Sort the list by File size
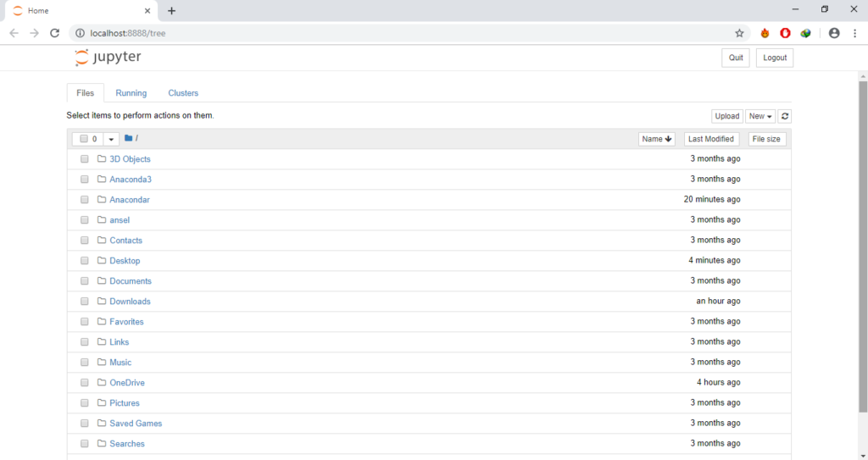The image size is (868, 460). 766,139
